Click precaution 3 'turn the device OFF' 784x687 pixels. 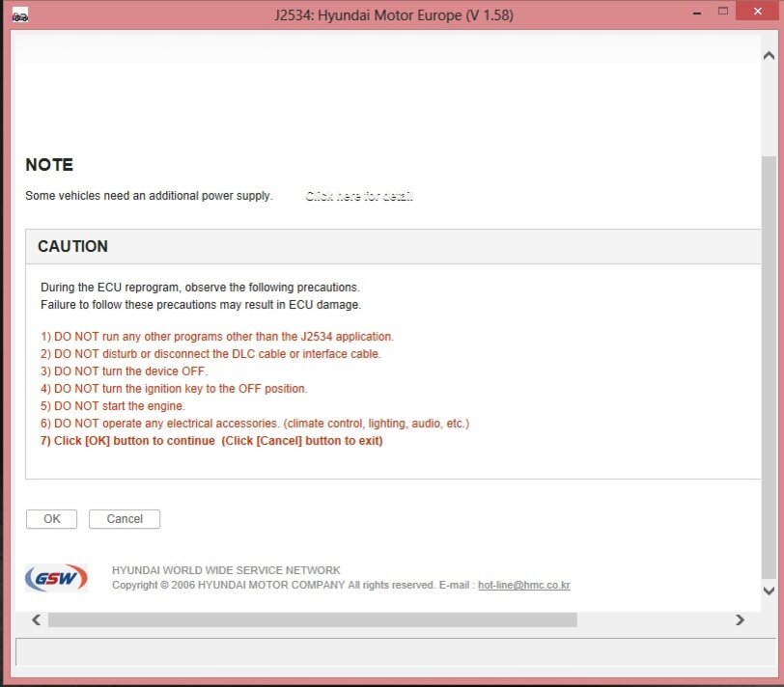pyautogui.click(x=124, y=371)
